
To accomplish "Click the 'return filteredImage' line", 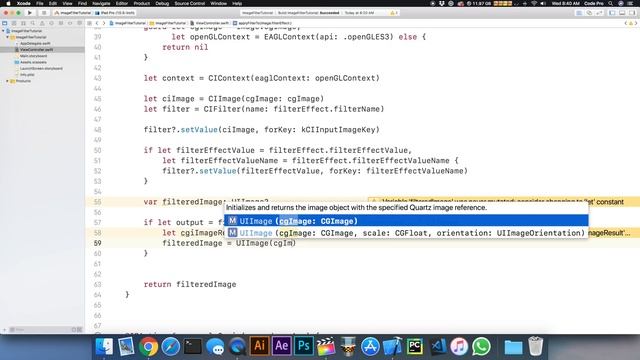I will [x=190, y=284].
